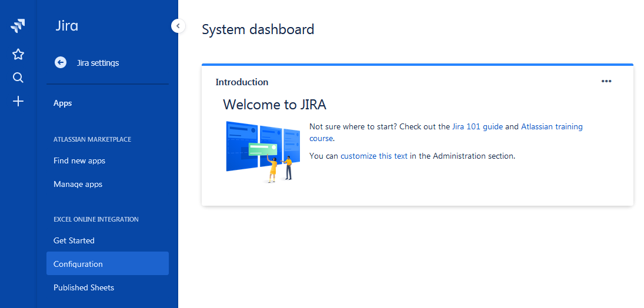Follow the Jira 101 guide link
This screenshot has width=644, height=308.
tap(477, 126)
